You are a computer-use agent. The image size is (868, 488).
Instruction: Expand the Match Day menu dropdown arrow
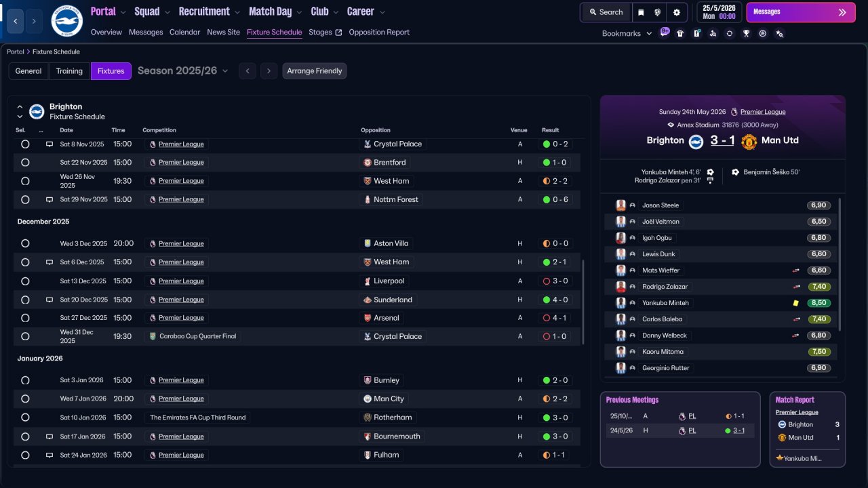(x=299, y=12)
